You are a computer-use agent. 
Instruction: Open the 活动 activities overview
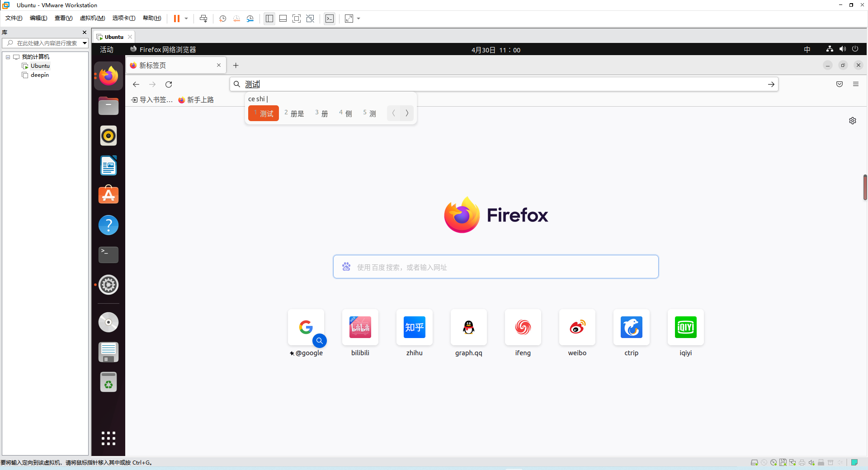(107, 50)
